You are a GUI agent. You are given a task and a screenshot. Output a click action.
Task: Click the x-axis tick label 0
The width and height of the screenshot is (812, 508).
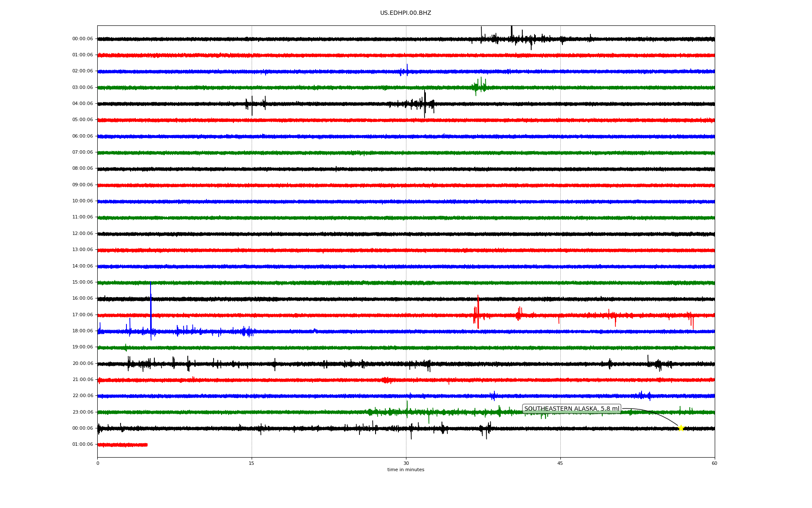[x=98, y=463]
